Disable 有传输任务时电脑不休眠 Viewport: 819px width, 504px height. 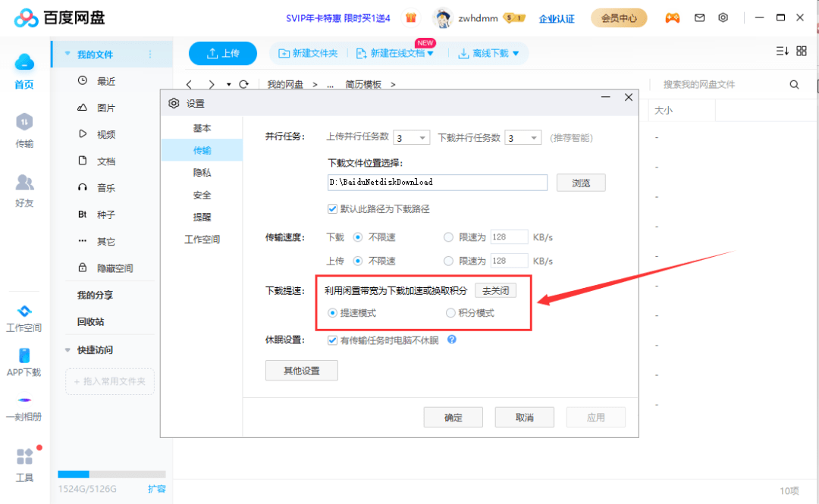tap(332, 340)
